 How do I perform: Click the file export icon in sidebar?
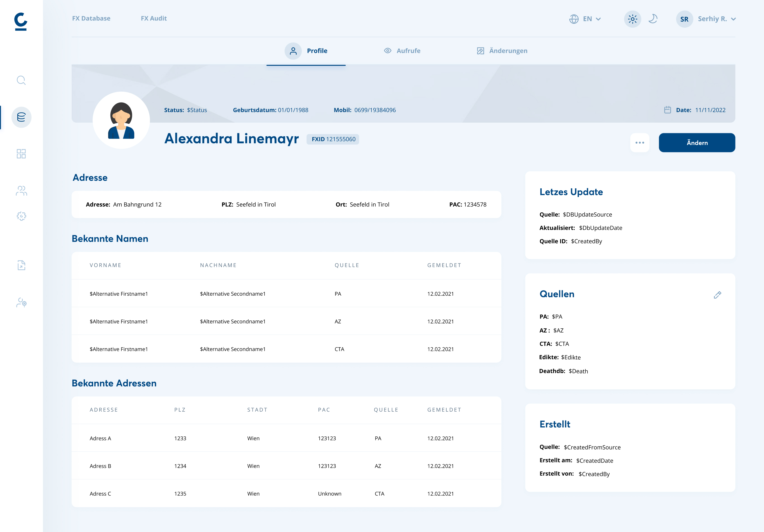(21, 265)
